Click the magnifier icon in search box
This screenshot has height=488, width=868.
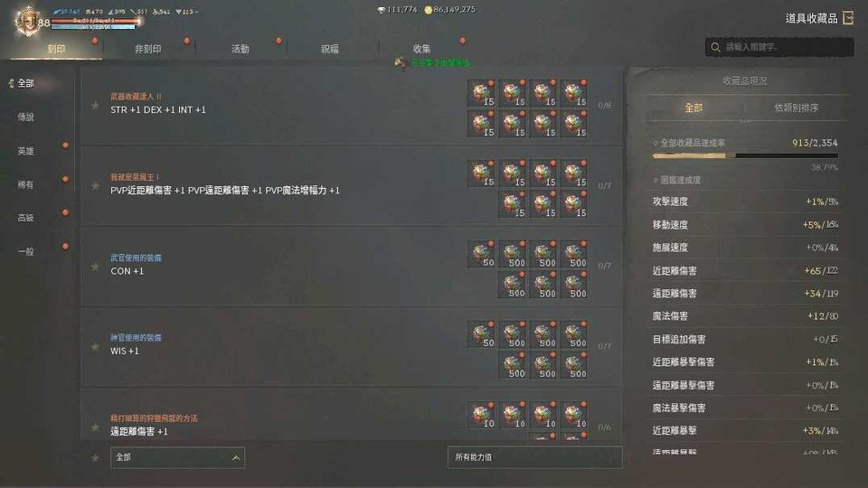715,47
